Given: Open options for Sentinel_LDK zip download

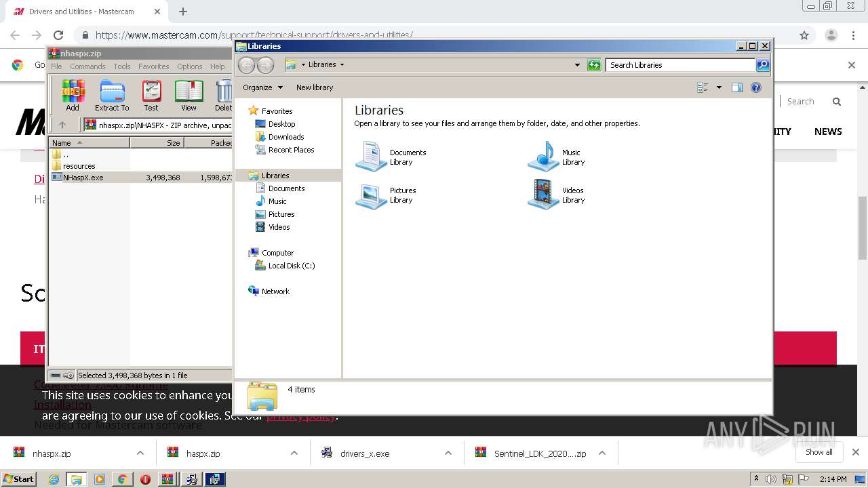Looking at the screenshot, I should point(601,453).
